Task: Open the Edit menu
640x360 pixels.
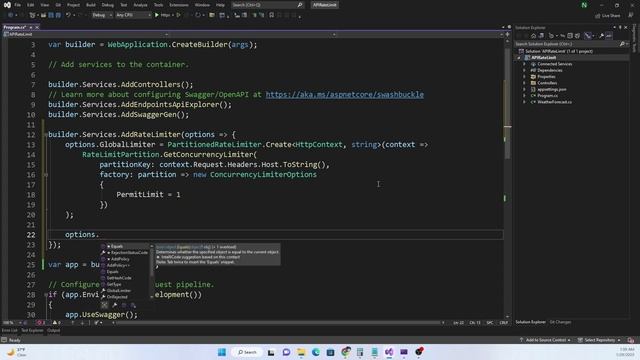Action: 31,5
